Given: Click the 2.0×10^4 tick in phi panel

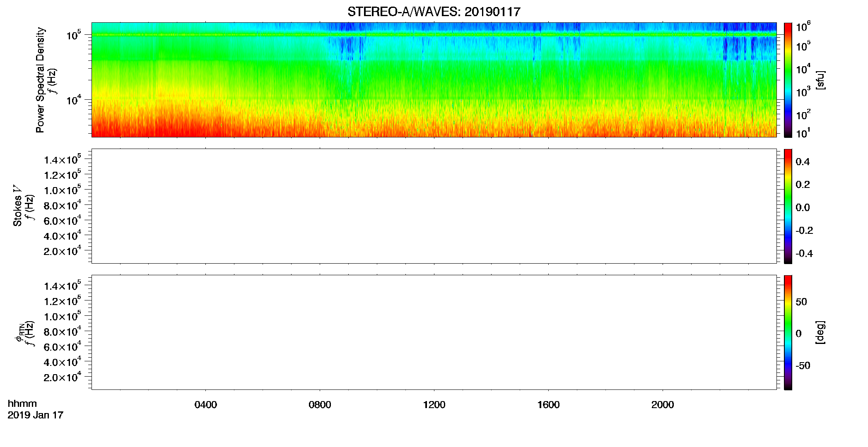Looking at the screenshot, I should [x=62, y=376].
